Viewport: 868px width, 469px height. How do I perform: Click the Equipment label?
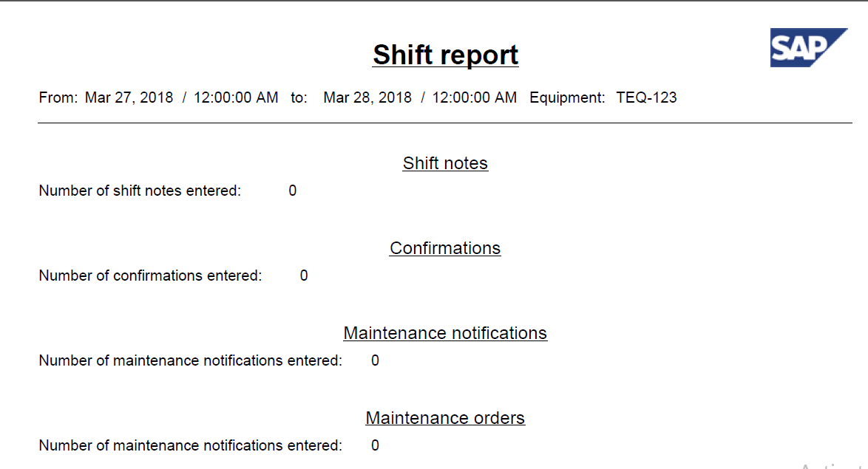567,97
